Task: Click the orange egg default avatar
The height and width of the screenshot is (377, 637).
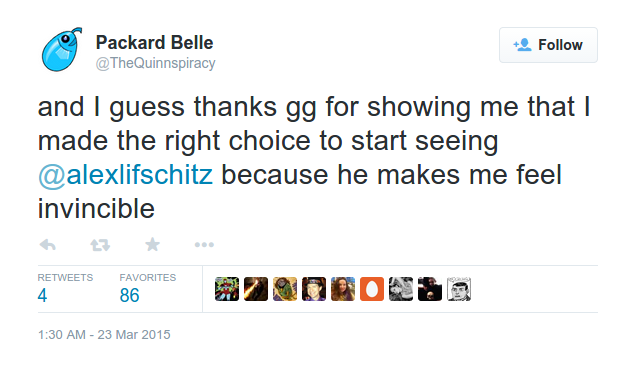Action: point(372,289)
